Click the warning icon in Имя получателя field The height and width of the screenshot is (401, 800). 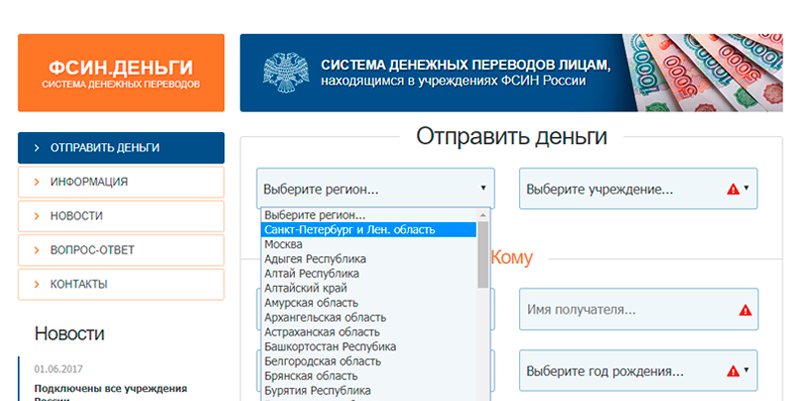[745, 310]
